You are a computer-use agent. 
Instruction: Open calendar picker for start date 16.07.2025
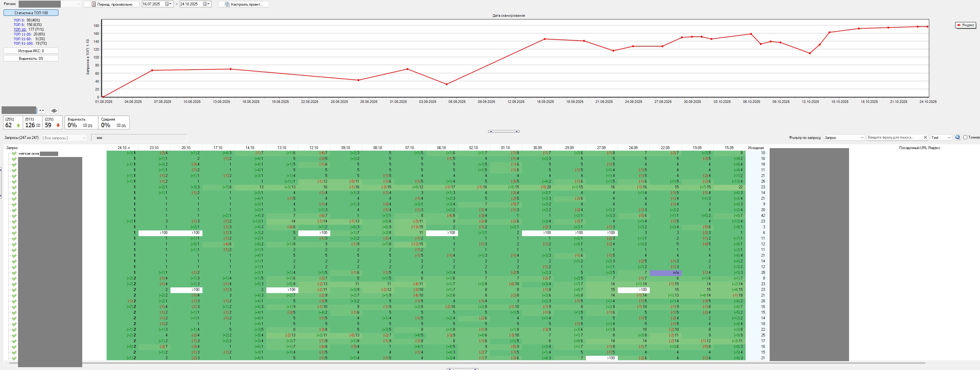168,4
